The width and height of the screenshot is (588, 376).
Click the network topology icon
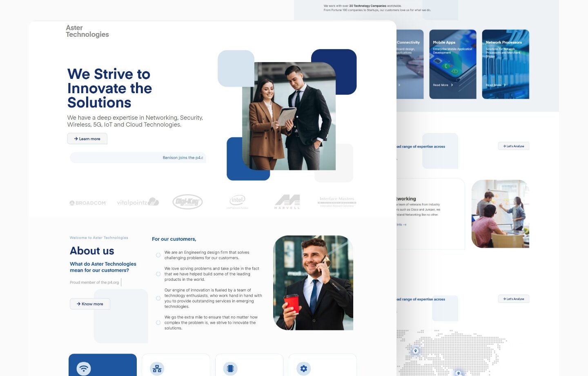click(x=157, y=368)
